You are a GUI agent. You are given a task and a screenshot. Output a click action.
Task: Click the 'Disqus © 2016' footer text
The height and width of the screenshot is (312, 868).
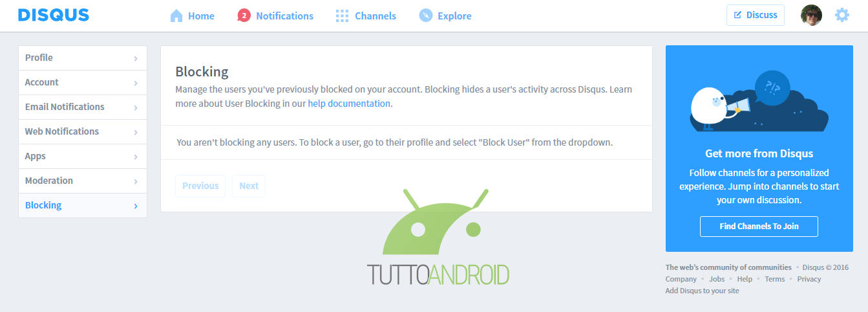click(x=826, y=267)
